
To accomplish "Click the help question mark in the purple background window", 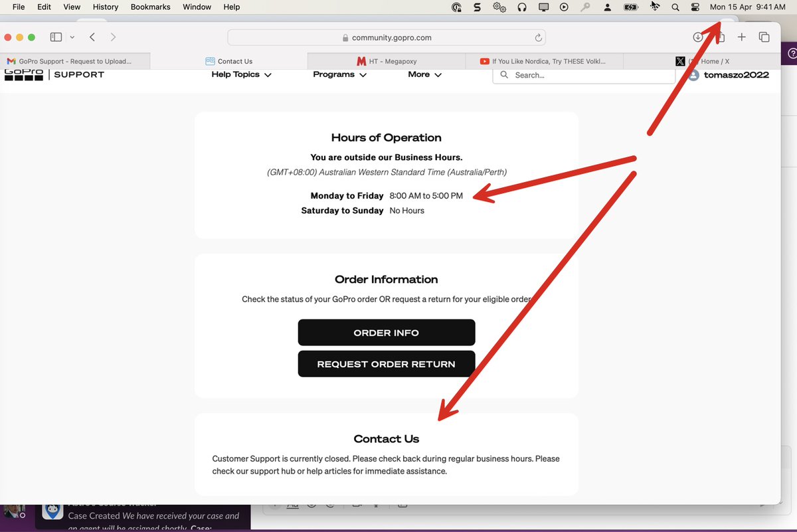I will 792,54.
